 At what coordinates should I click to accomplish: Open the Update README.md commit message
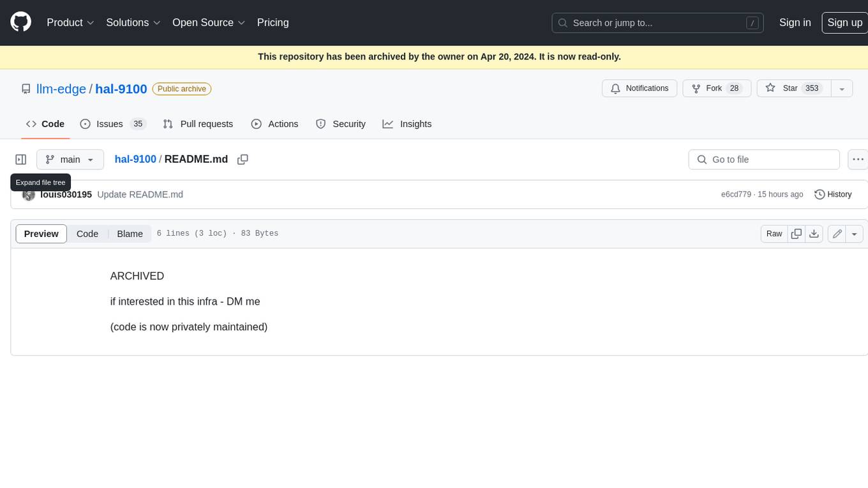click(x=140, y=194)
